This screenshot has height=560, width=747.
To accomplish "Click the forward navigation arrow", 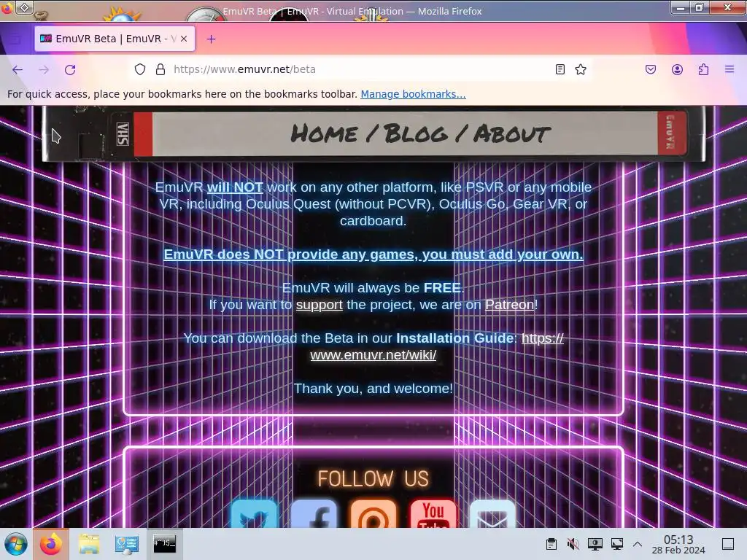I will pyautogui.click(x=44, y=69).
